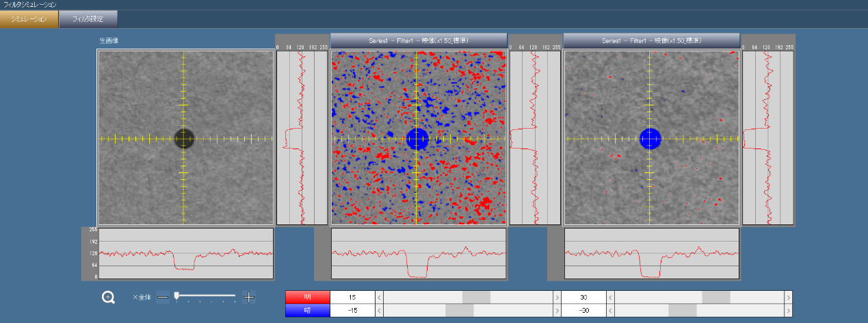Click the magnifying glass zoom icon

(108, 297)
